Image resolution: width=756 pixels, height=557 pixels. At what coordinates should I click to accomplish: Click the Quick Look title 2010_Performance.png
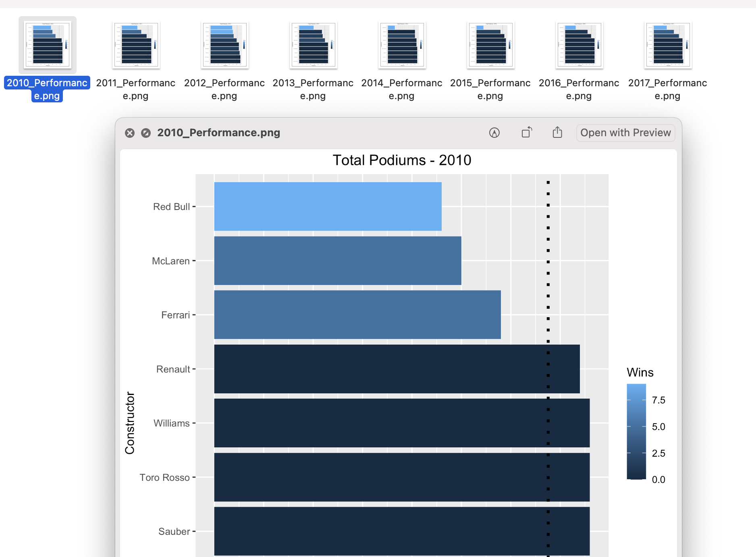coord(219,133)
